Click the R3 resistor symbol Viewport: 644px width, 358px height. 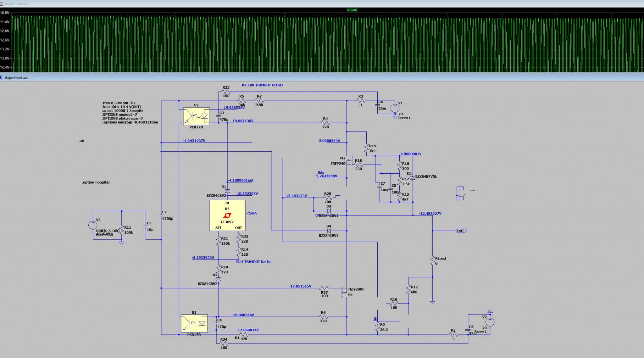(x=453, y=334)
